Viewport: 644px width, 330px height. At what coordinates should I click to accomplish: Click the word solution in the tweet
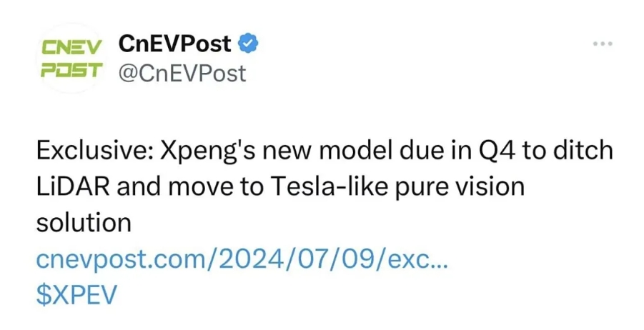coord(84,224)
